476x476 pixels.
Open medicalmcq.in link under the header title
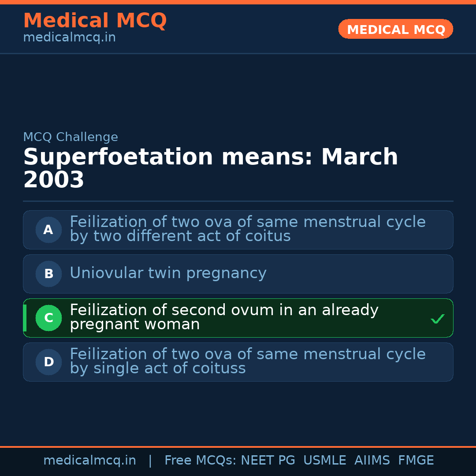coord(69,37)
